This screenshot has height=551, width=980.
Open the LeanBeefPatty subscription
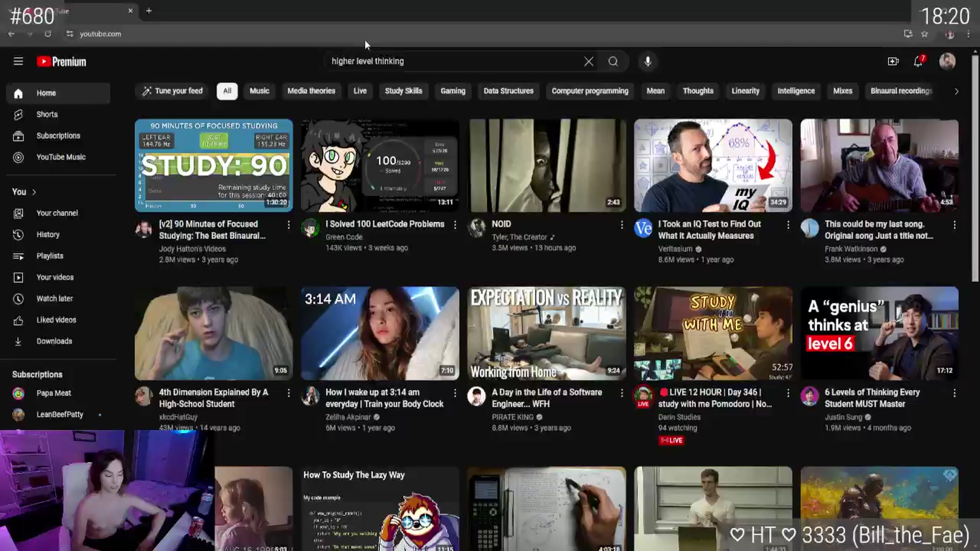pyautogui.click(x=58, y=415)
